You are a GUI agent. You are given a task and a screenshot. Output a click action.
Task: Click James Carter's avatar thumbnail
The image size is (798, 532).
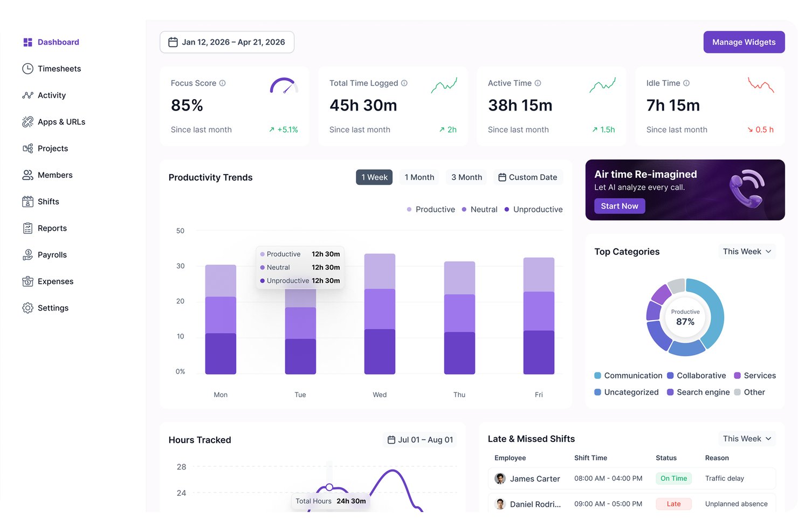pyautogui.click(x=500, y=479)
